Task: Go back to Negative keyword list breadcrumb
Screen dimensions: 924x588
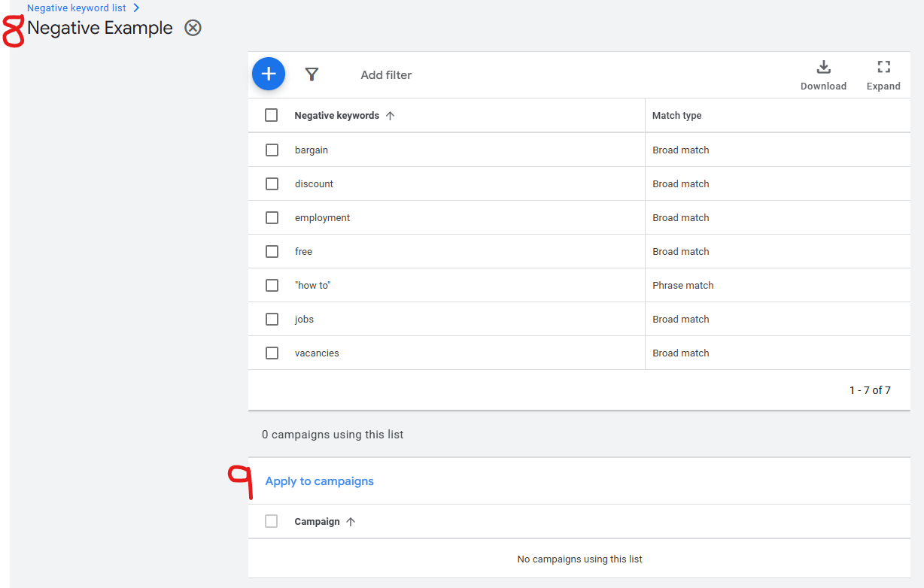Action: pyautogui.click(x=77, y=8)
